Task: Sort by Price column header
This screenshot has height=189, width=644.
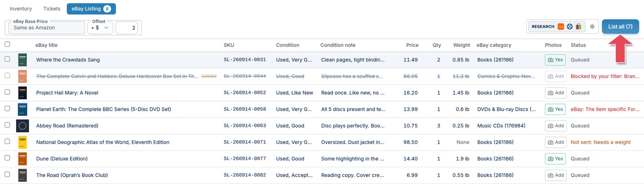Action: coord(412,45)
